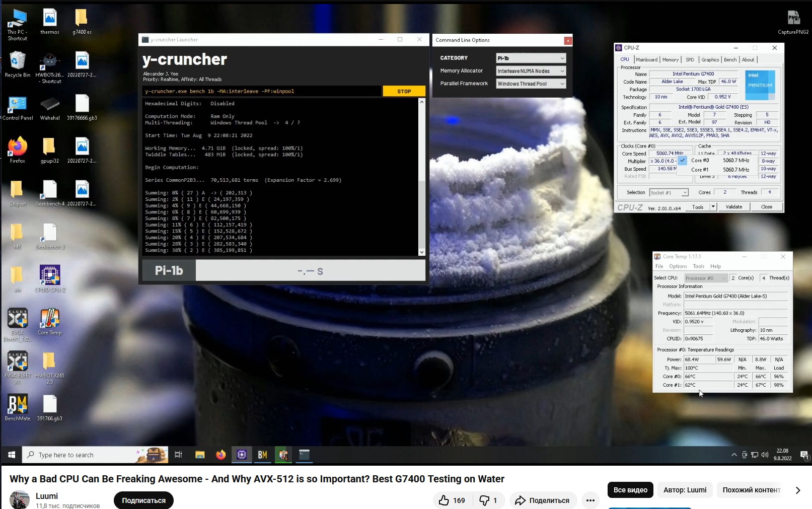Click the STOP button in y-cruncher
The image size is (812, 509).
coord(404,91)
